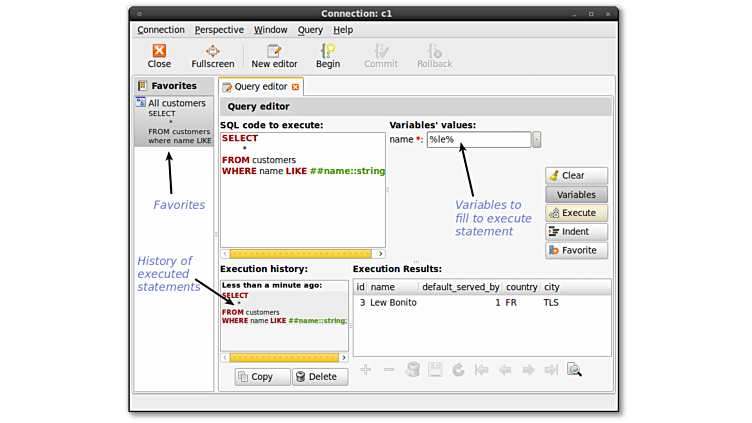Image resolution: width=752 pixels, height=423 pixels.
Task: Select the All customers favorite entry
Action: pyautogui.click(x=176, y=103)
